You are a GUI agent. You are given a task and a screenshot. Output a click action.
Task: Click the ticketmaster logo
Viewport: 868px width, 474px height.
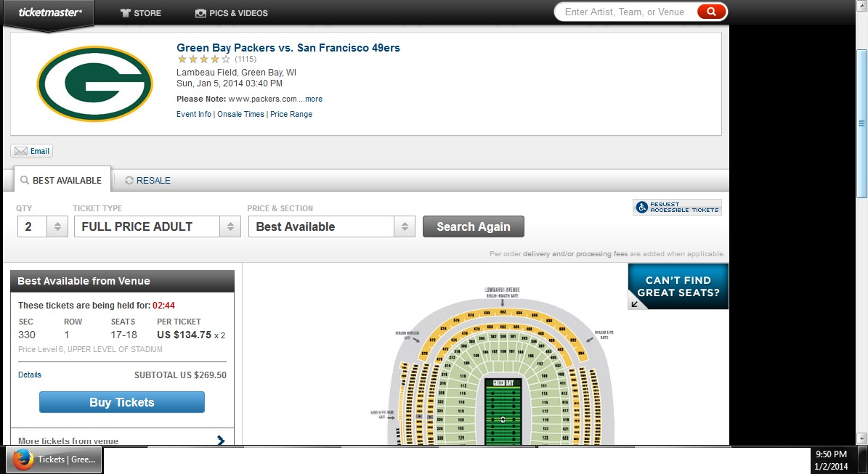pyautogui.click(x=50, y=12)
